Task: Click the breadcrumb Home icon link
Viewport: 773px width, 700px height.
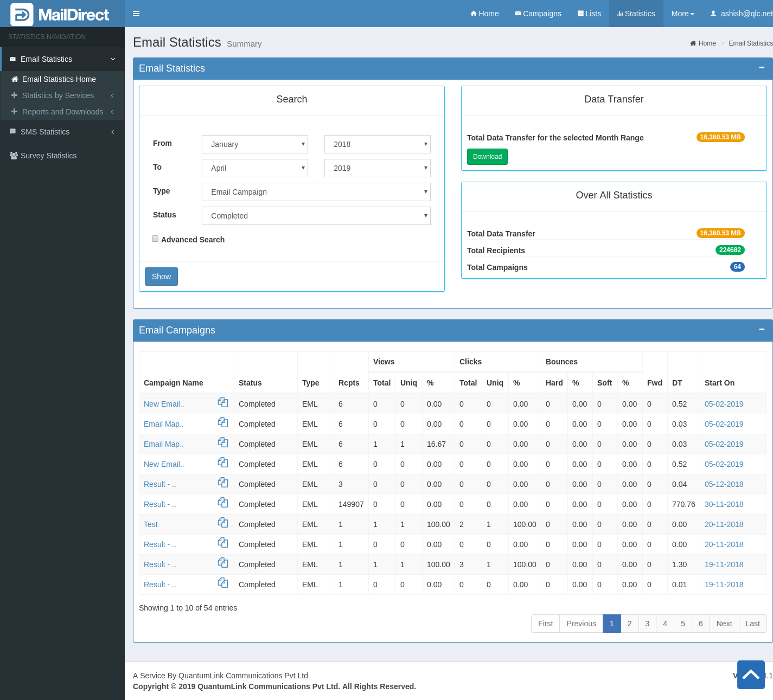Action: click(x=703, y=43)
